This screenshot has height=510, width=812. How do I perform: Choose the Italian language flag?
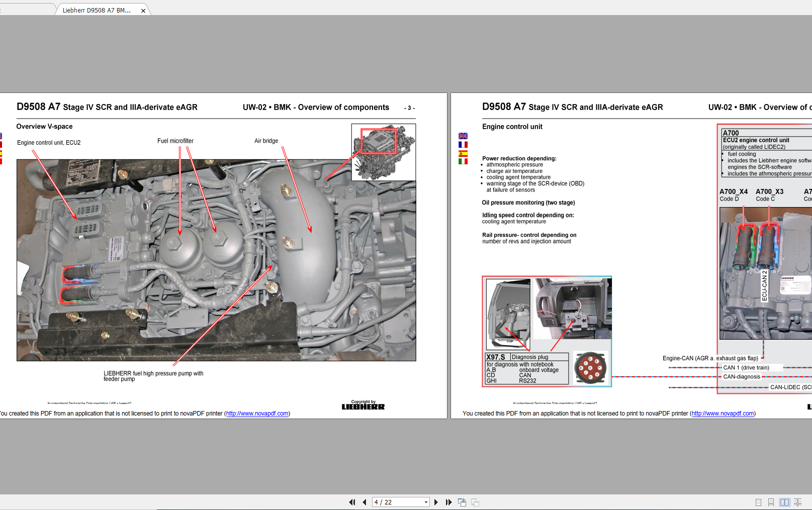click(463, 161)
